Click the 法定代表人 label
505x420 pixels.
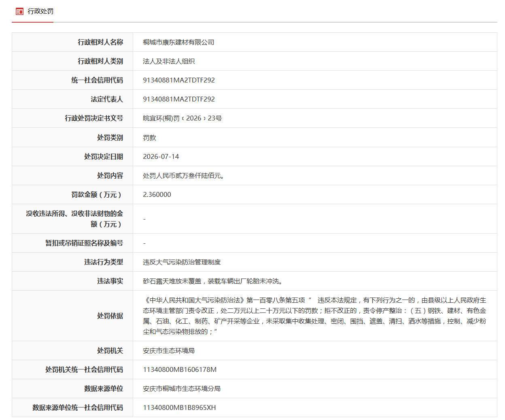[x=107, y=99]
